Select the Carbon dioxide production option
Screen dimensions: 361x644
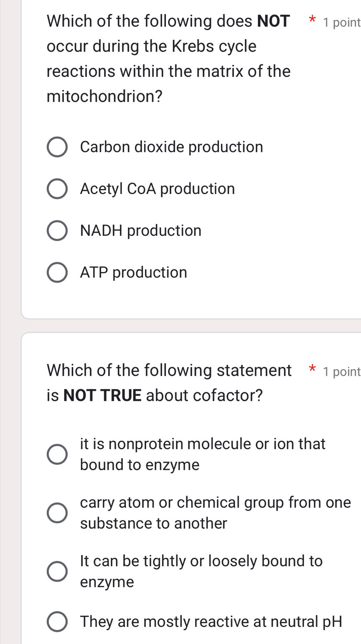pos(57,147)
